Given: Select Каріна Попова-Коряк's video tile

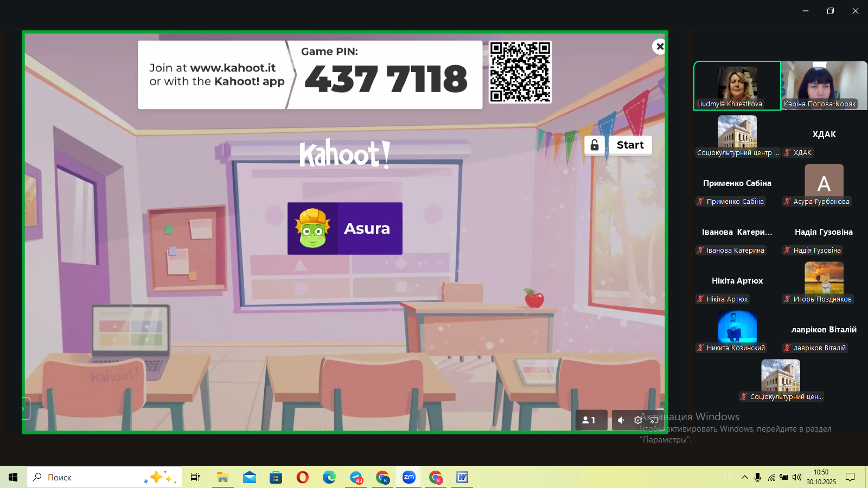Looking at the screenshot, I should click(824, 86).
